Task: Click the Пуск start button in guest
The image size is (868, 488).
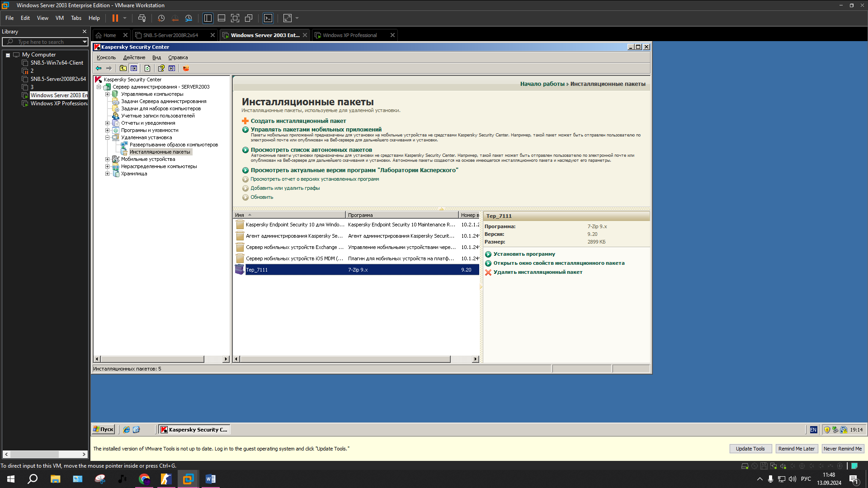Action: tap(103, 429)
